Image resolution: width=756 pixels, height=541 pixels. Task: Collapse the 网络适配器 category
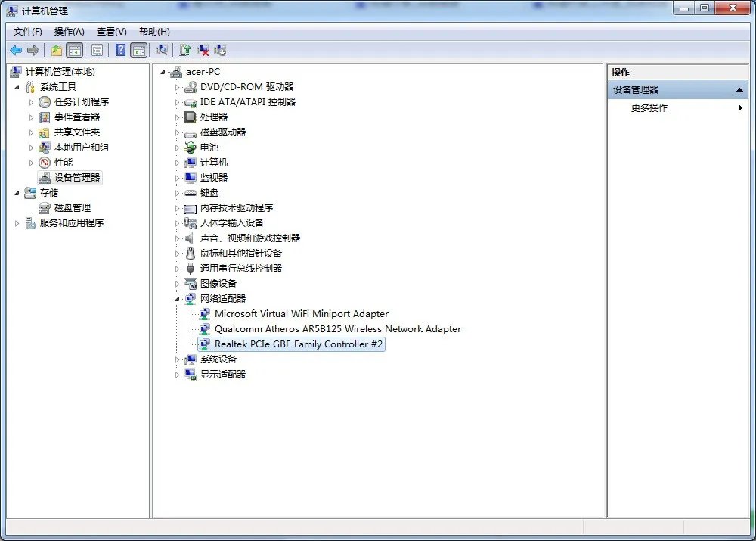(178, 299)
